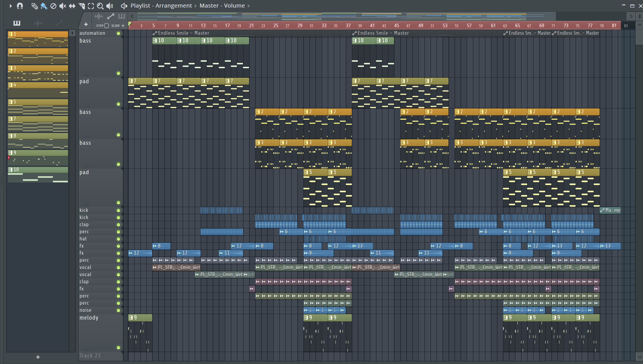Mute the automation track

pyautogui.click(x=118, y=33)
